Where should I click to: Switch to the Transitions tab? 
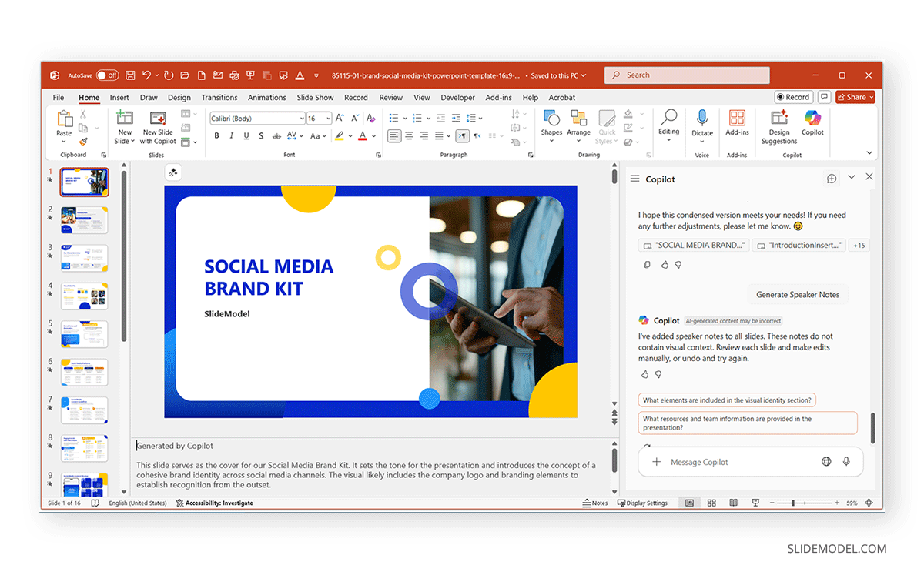(x=219, y=98)
